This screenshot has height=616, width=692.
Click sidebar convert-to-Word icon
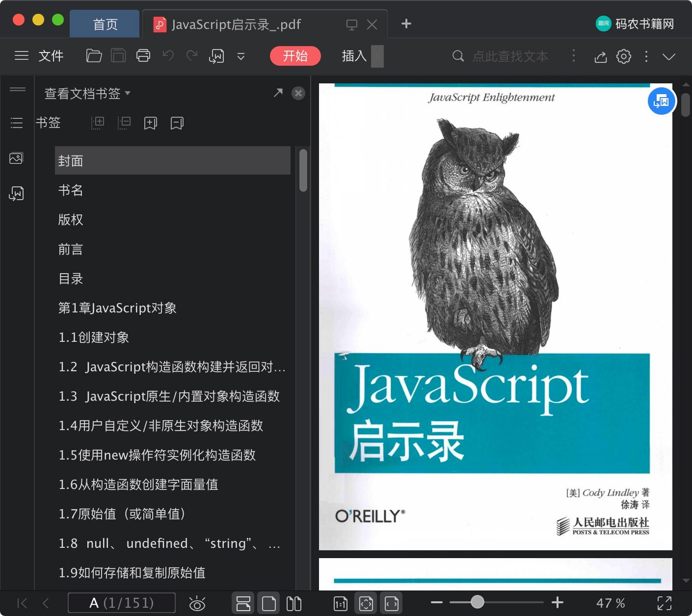coord(16,193)
